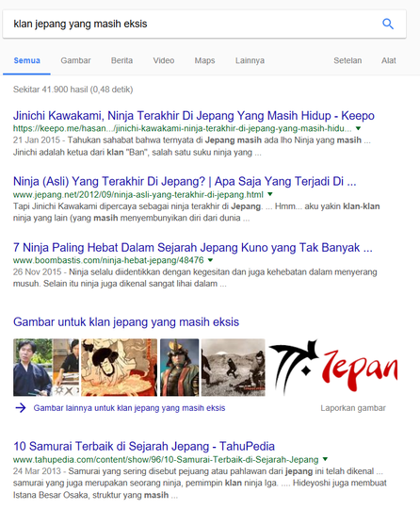
Task: Switch to the Gambar tab
Action: 75,60
